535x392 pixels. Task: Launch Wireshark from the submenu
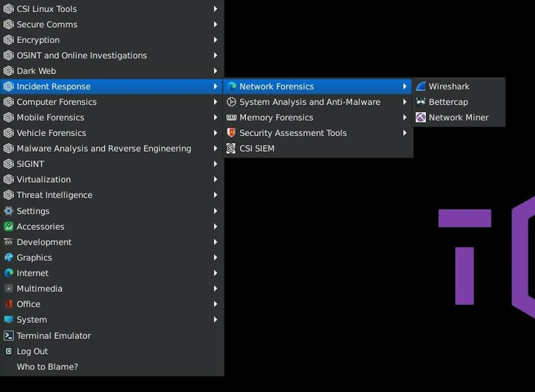449,86
